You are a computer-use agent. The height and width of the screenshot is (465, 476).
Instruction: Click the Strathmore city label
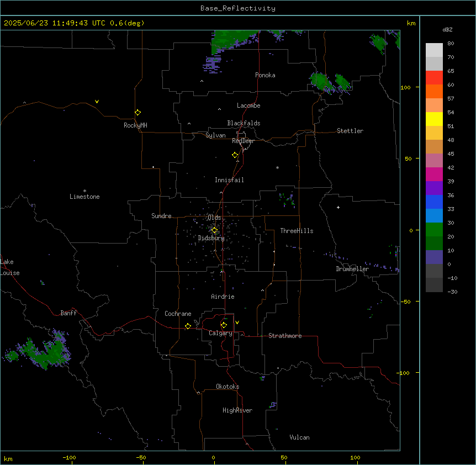[285, 336]
